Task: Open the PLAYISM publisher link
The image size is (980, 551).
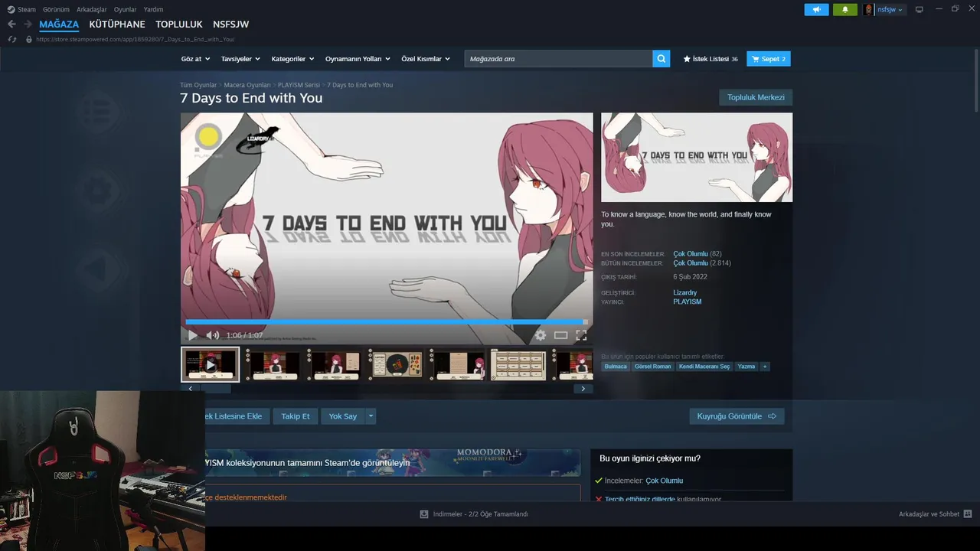Action: click(x=688, y=302)
